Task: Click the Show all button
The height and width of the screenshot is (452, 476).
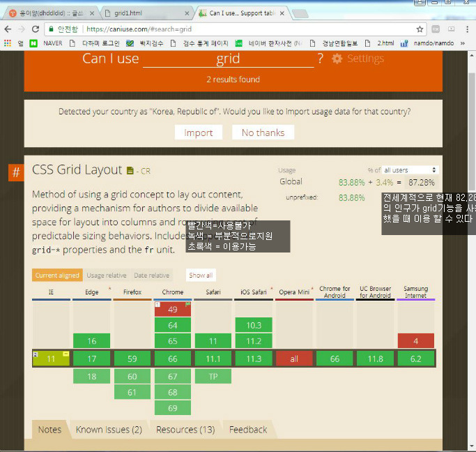Action: click(x=201, y=276)
